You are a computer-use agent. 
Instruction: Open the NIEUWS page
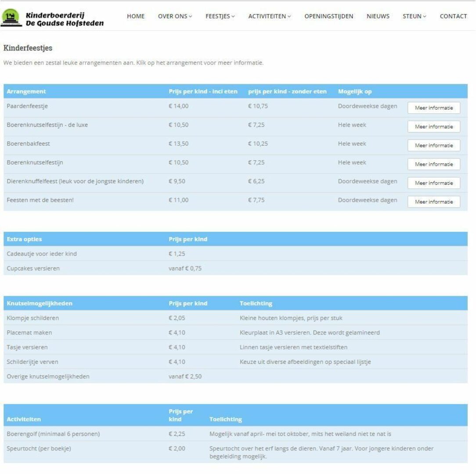[378, 16]
